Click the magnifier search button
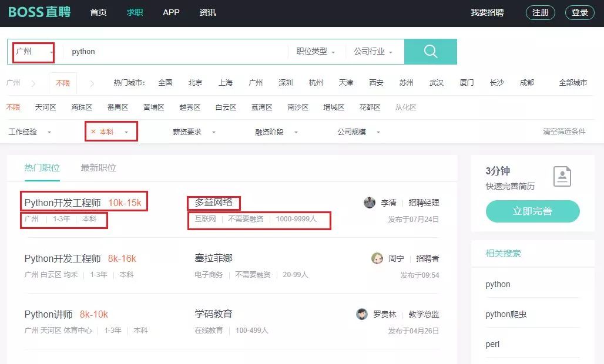Viewport: 604px width, 364px height. coord(430,51)
